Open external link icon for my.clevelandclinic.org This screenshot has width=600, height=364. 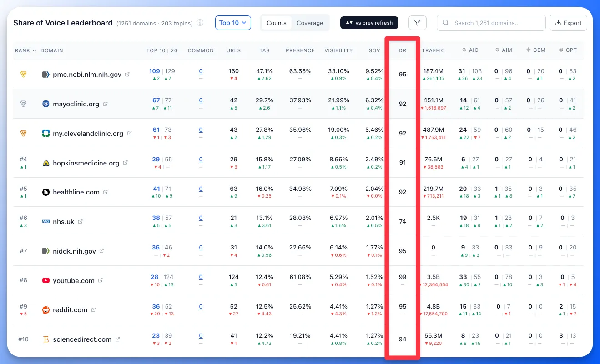click(x=129, y=133)
